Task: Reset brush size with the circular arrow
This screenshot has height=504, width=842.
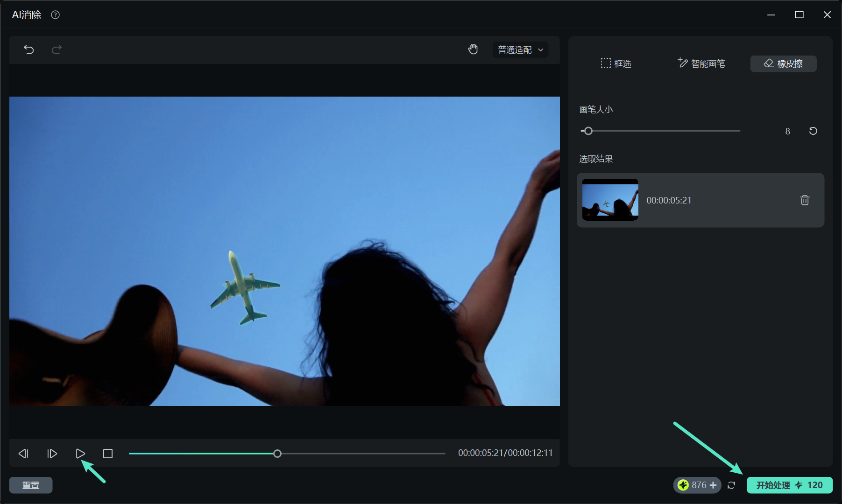Action: (813, 131)
